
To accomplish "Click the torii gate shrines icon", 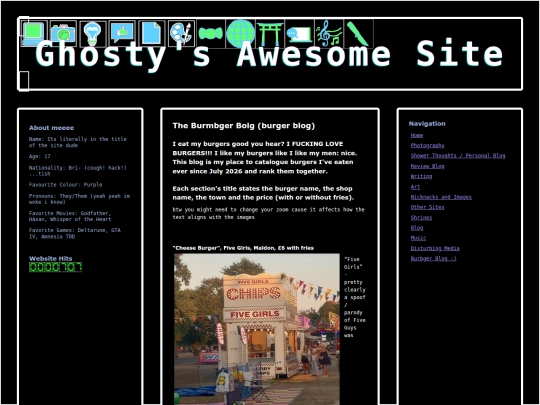I will click(270, 33).
